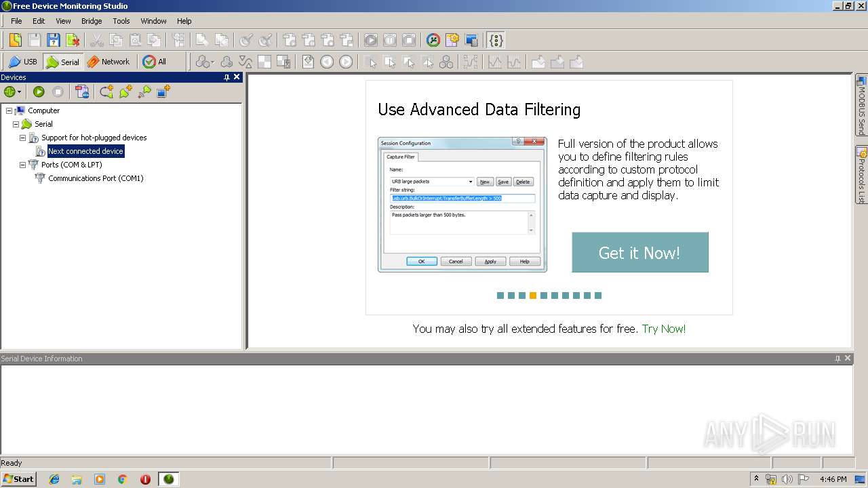Toggle the USB device filter

click(23, 62)
